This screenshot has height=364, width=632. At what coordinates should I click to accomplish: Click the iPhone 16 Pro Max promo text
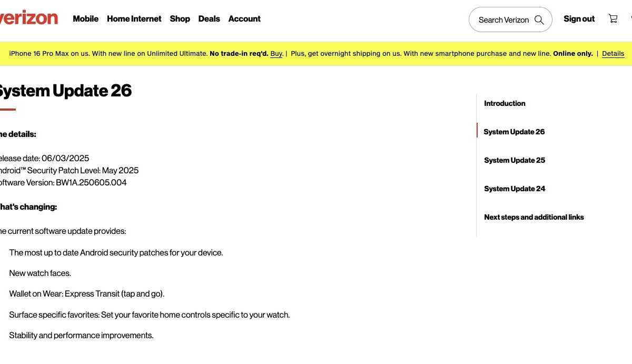click(x=108, y=54)
